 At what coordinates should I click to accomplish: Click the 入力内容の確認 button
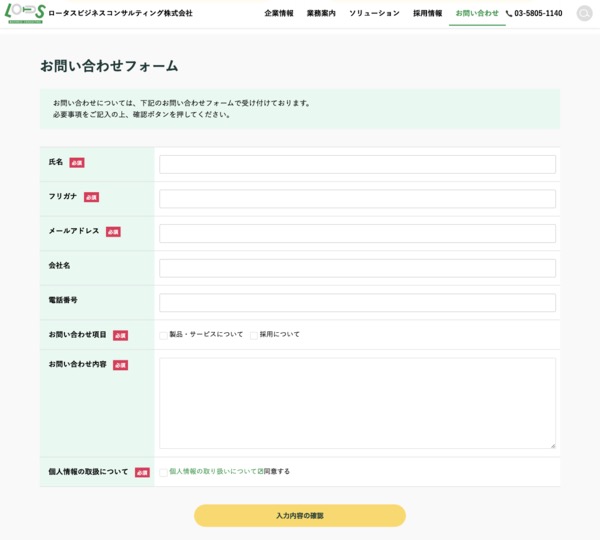(x=300, y=516)
